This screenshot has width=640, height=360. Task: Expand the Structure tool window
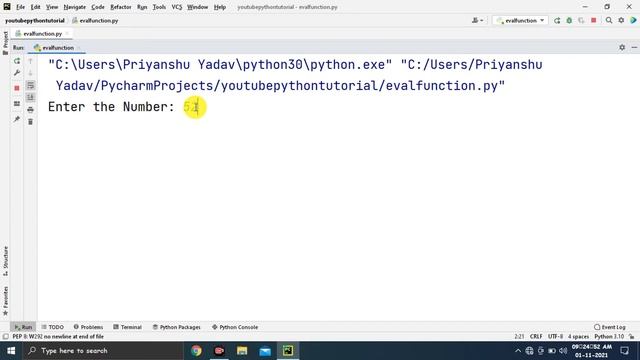(x=5, y=261)
